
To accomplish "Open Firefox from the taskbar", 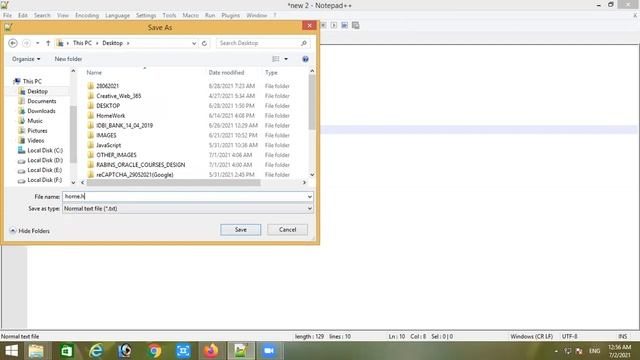I will (x=211, y=351).
